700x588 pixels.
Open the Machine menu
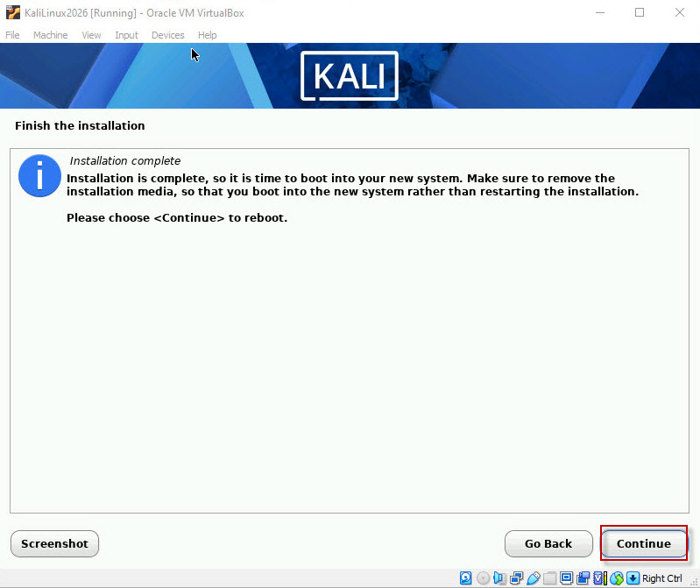coord(51,35)
